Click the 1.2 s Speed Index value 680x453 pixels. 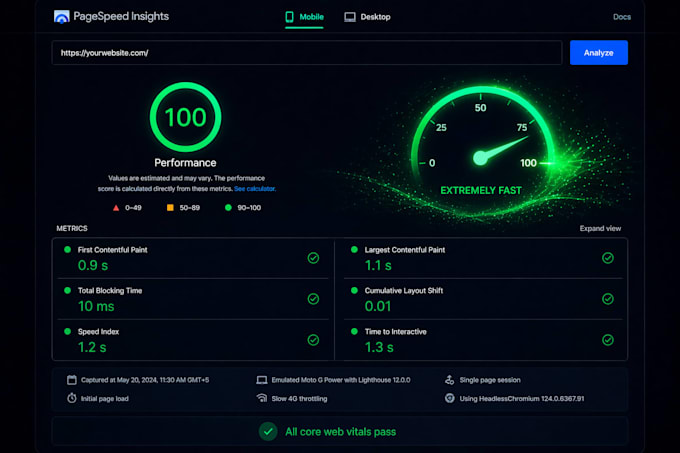point(92,347)
